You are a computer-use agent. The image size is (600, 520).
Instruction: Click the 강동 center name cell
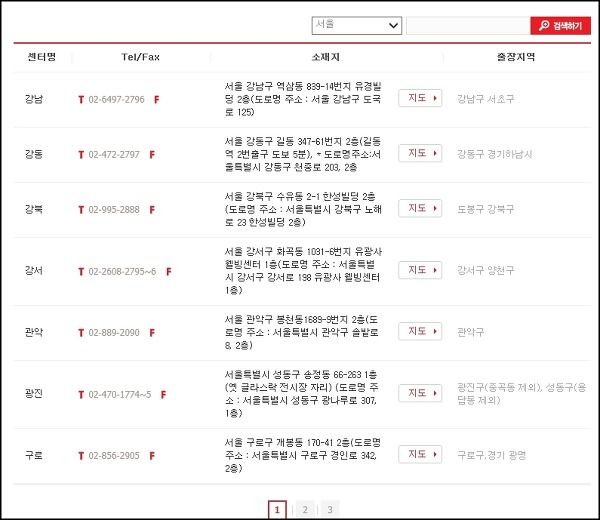click(34, 154)
